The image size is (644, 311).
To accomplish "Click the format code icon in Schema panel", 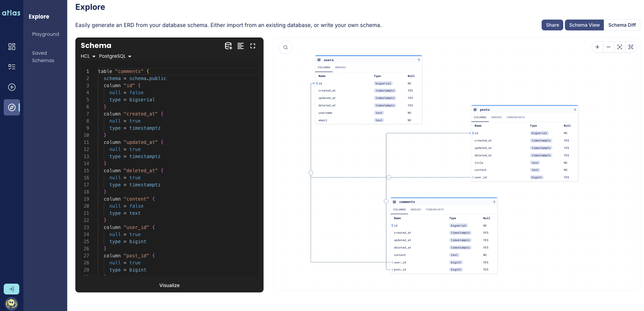I will (x=241, y=46).
